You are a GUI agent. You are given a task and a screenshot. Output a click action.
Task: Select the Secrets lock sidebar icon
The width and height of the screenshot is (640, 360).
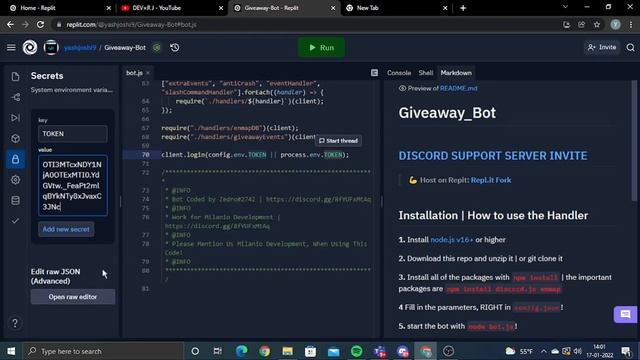(x=16, y=159)
